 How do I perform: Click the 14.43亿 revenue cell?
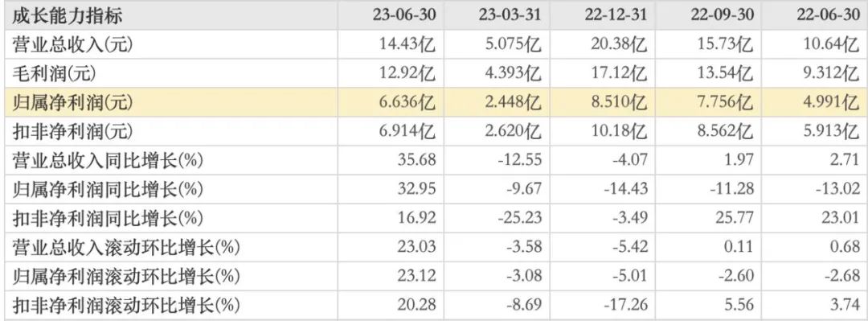pos(407,45)
